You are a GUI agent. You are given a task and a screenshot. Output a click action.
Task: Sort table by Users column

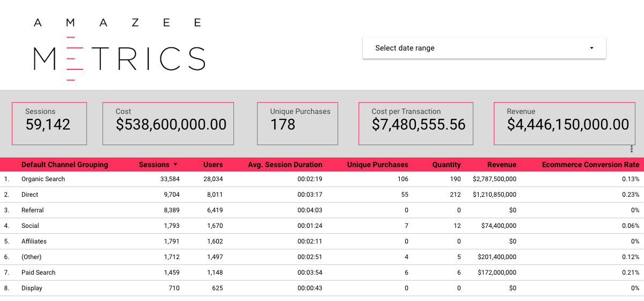(x=213, y=165)
